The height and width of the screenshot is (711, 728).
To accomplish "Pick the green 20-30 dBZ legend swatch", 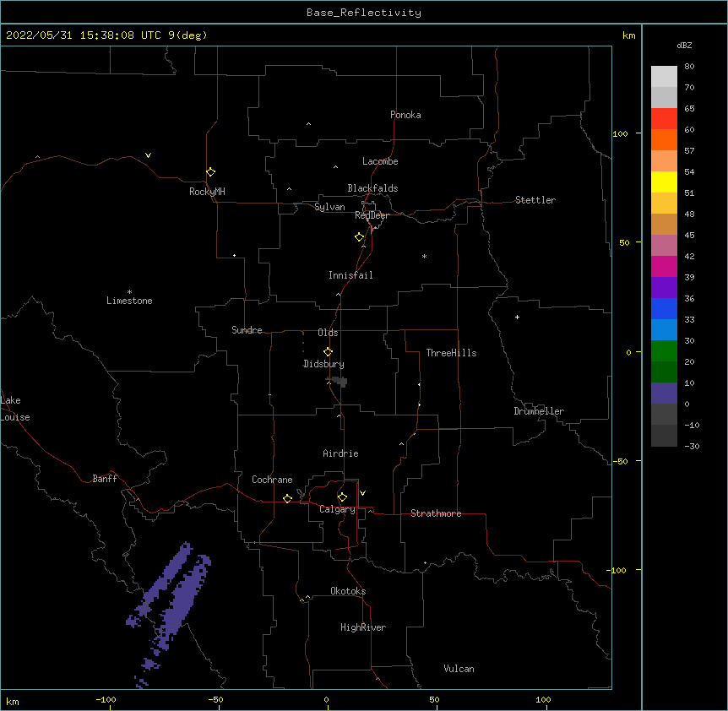I will (x=664, y=351).
